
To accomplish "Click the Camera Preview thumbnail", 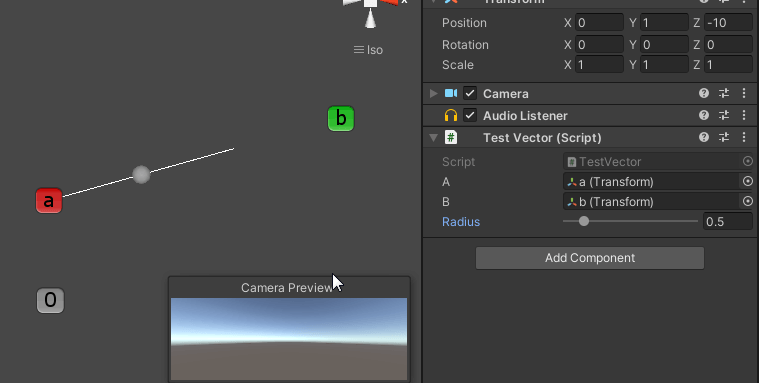I will click(289, 339).
